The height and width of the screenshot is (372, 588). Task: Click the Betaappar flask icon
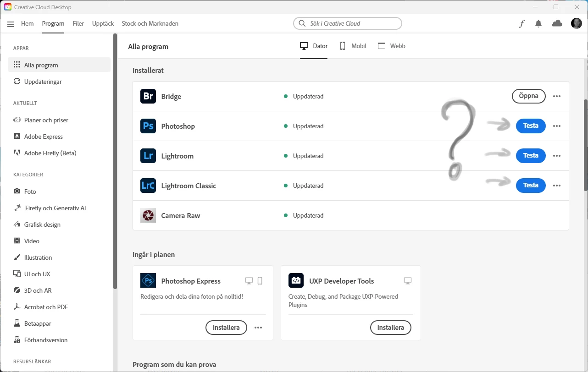(17, 323)
